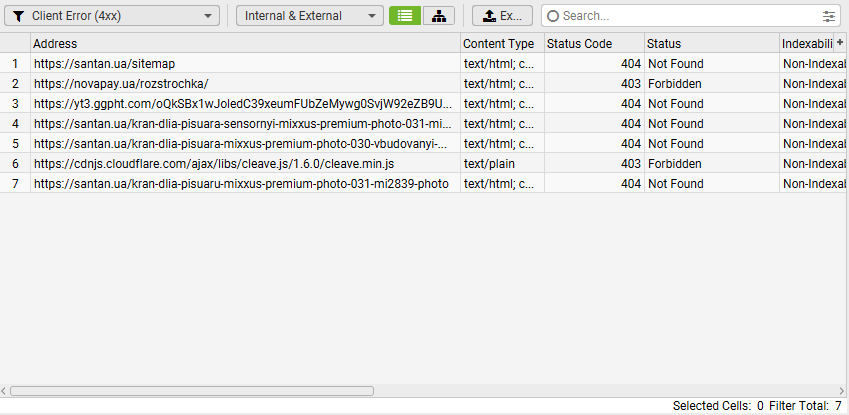Click the Indexability column header

[806, 44]
